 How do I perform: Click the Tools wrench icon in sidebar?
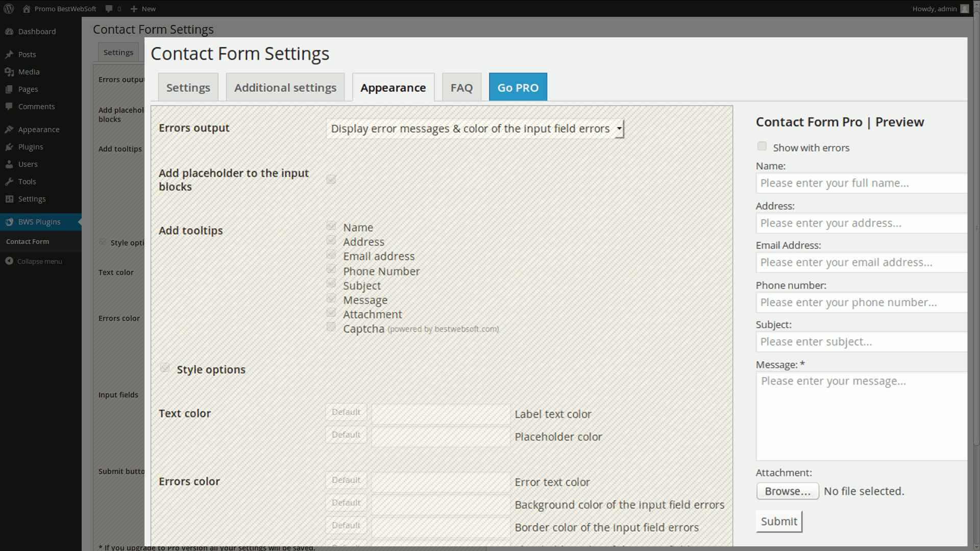coord(9,182)
